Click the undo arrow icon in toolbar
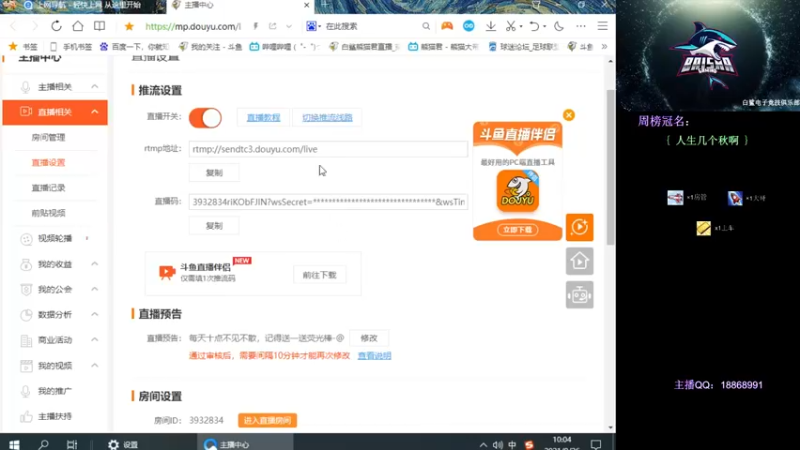800x450 pixels. (x=534, y=26)
